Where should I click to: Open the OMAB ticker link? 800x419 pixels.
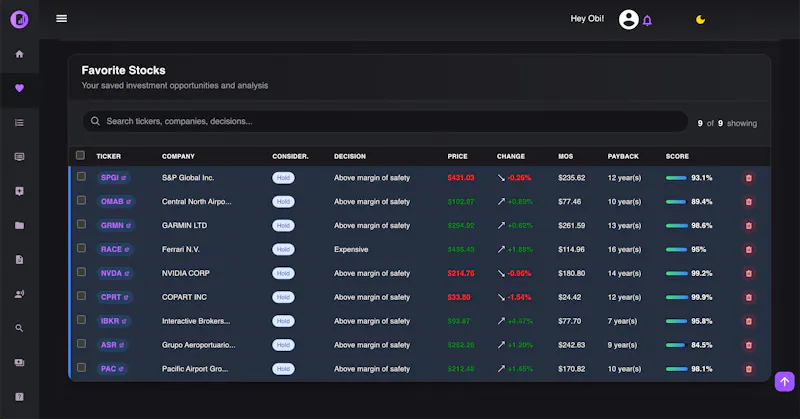coord(116,202)
